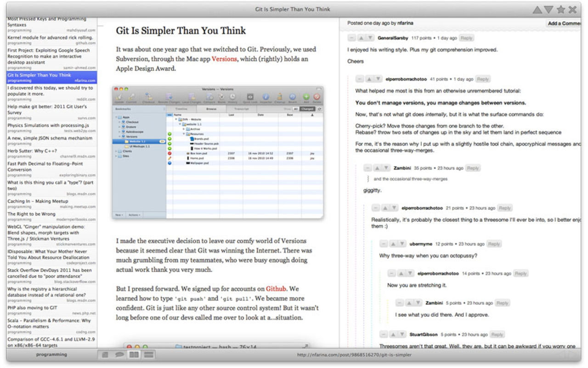Switch to article-only view in bottom toolbar
Viewport: 588px width, 368px height.
[x=105, y=355]
